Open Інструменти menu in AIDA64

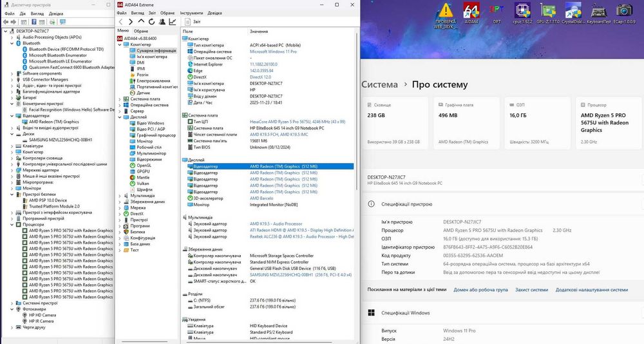point(191,13)
